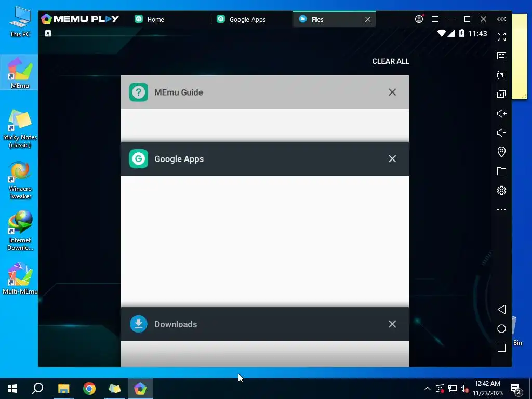Dismiss the MEmu Guide recent card
This screenshot has width=532, height=399.
(x=392, y=92)
